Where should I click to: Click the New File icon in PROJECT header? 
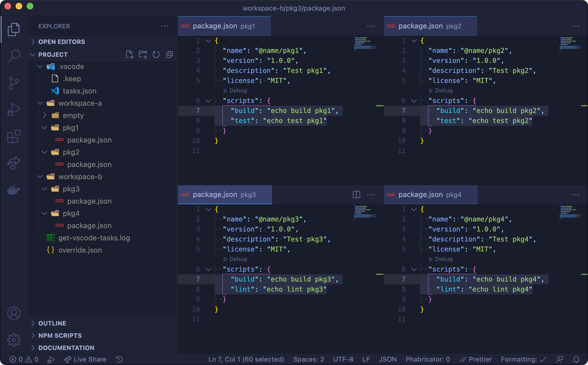(x=130, y=55)
